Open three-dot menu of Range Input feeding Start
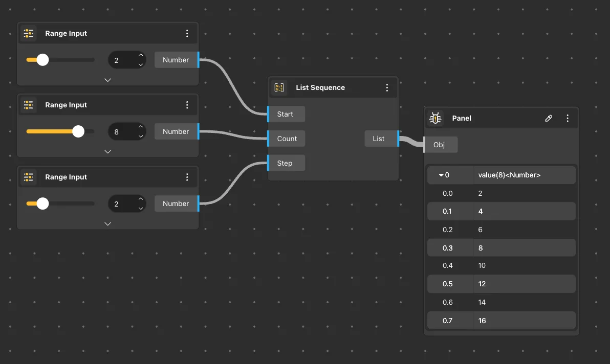 click(x=187, y=33)
